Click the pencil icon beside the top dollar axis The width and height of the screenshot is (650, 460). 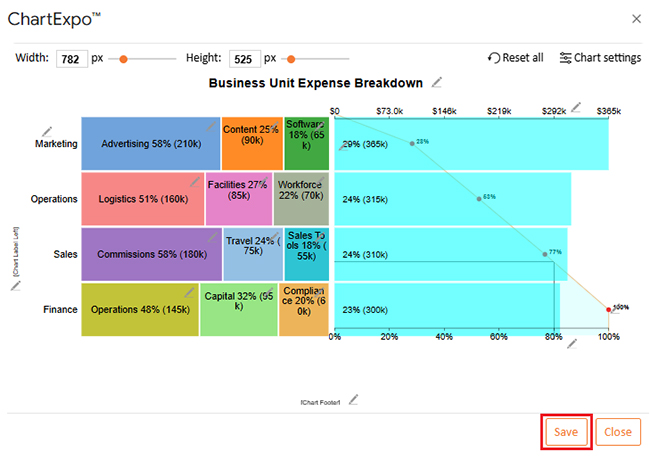(x=574, y=107)
